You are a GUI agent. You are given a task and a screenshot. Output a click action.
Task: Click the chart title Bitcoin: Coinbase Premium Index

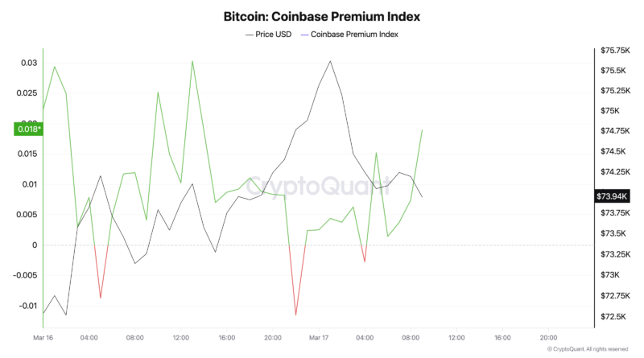tap(321, 16)
